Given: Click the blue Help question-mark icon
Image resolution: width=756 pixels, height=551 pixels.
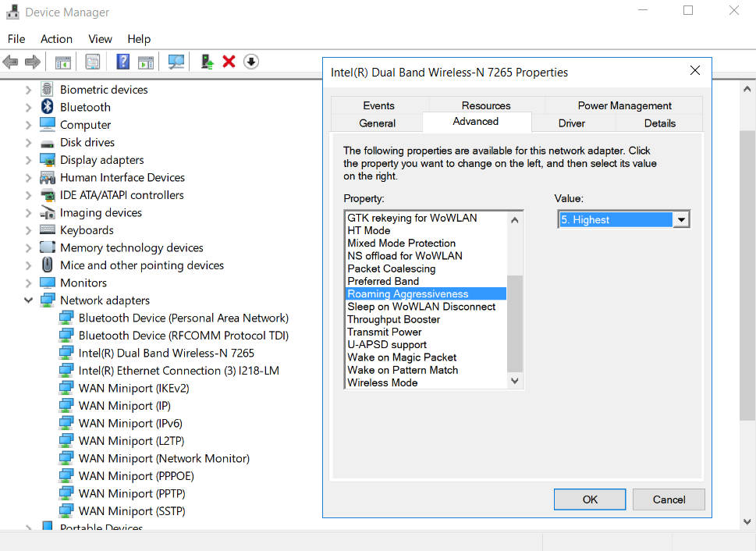Looking at the screenshot, I should pyautogui.click(x=123, y=62).
